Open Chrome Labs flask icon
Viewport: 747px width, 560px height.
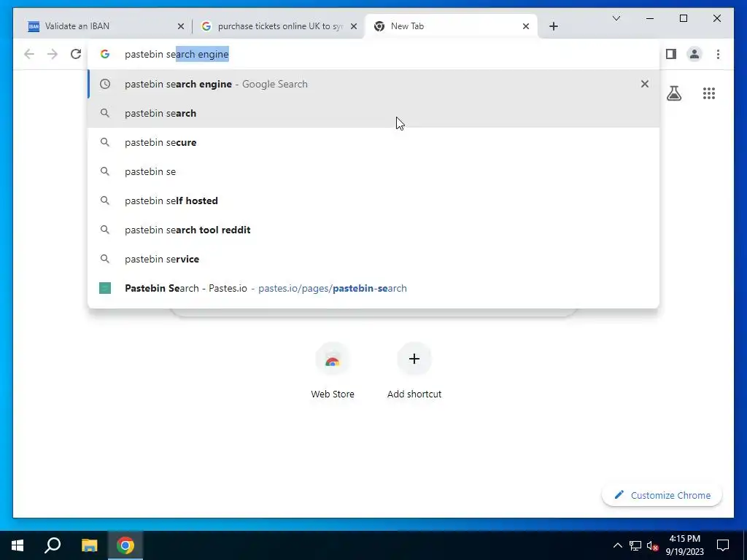pyautogui.click(x=673, y=93)
